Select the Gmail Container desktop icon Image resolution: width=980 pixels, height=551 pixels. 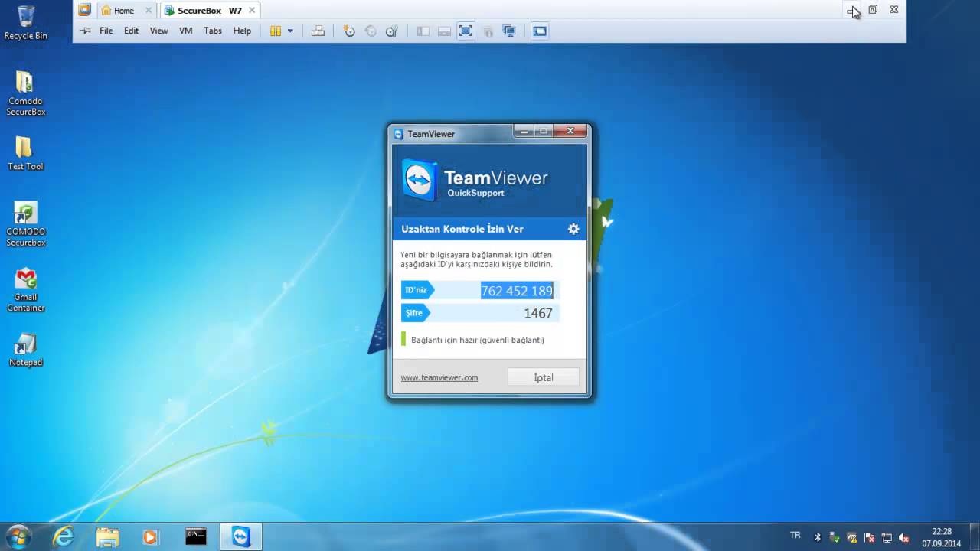[x=25, y=289]
